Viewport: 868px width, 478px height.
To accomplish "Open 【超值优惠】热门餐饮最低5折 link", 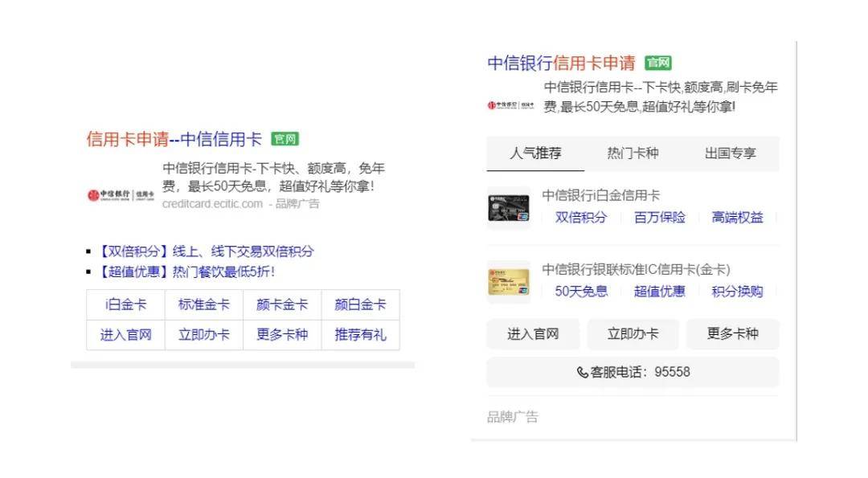I will click(x=185, y=272).
